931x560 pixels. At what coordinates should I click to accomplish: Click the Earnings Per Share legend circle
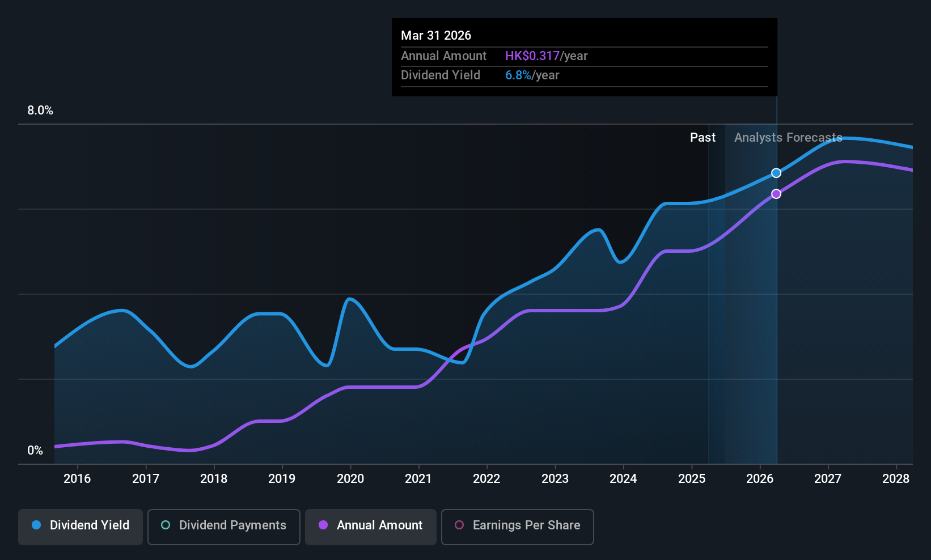pyautogui.click(x=459, y=525)
